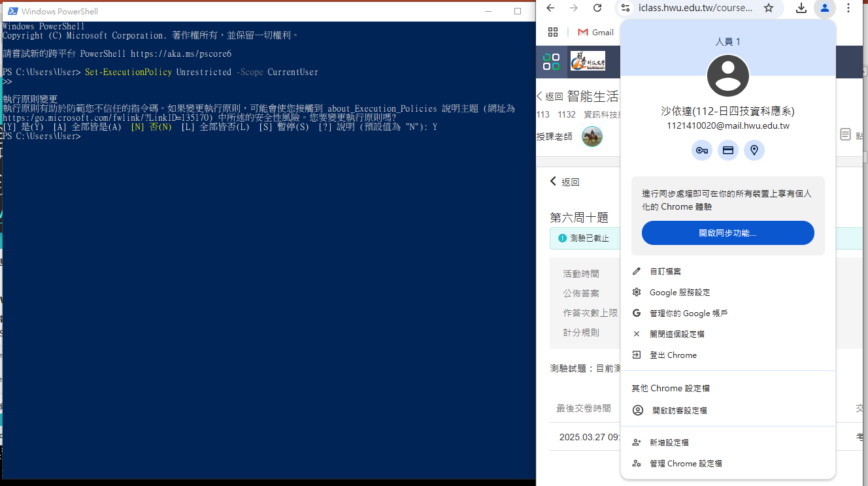This screenshot has width=868, height=486.
Task: Reload the page in Chrome
Action: pos(597,8)
